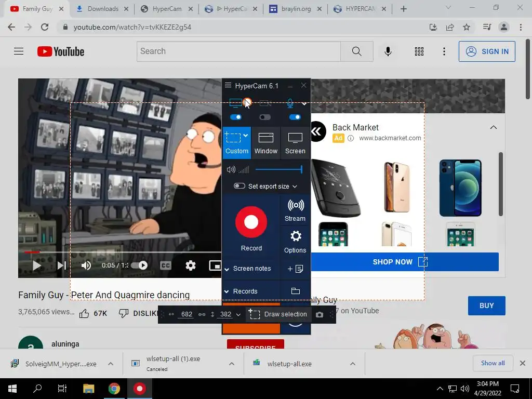The image size is (532, 399).
Task: Open a new browser tab
Action: [x=403, y=9]
